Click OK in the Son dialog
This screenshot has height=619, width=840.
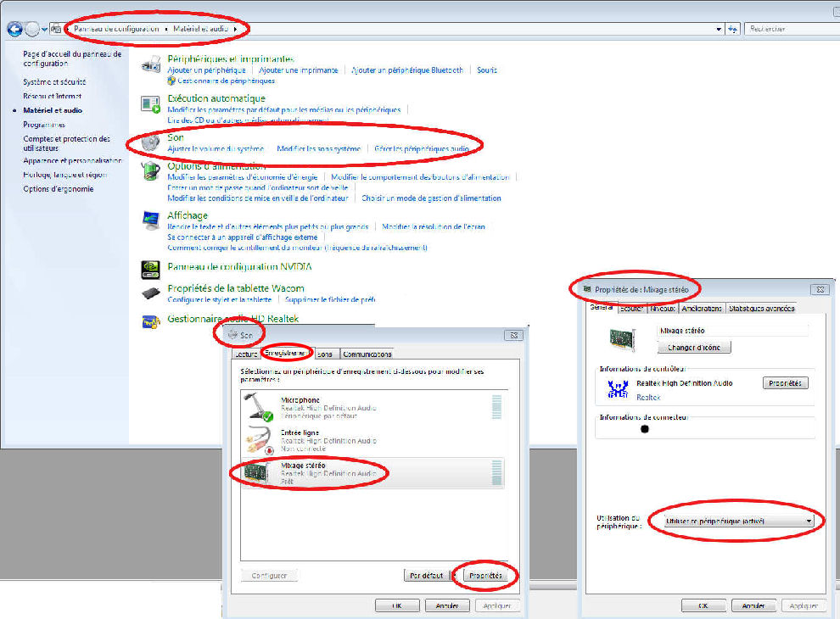pos(396,605)
